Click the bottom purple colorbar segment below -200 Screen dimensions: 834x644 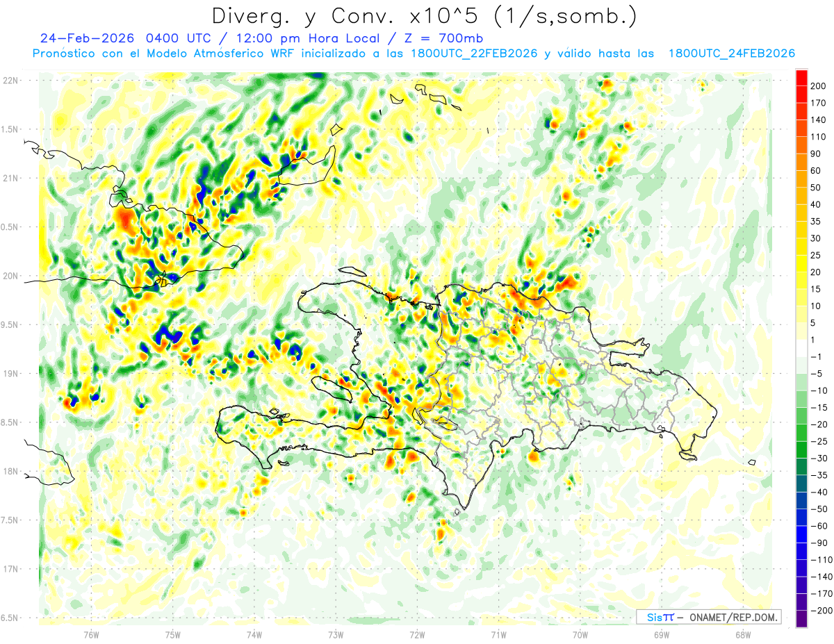click(x=801, y=620)
